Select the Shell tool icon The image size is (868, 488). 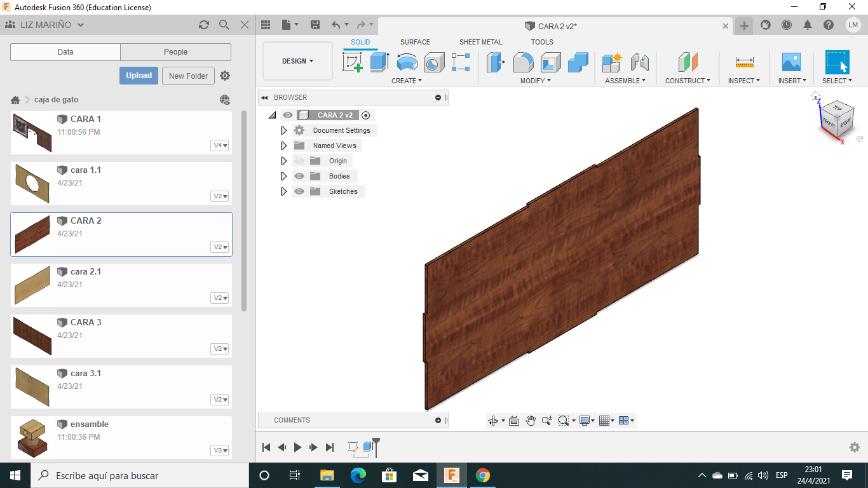550,62
